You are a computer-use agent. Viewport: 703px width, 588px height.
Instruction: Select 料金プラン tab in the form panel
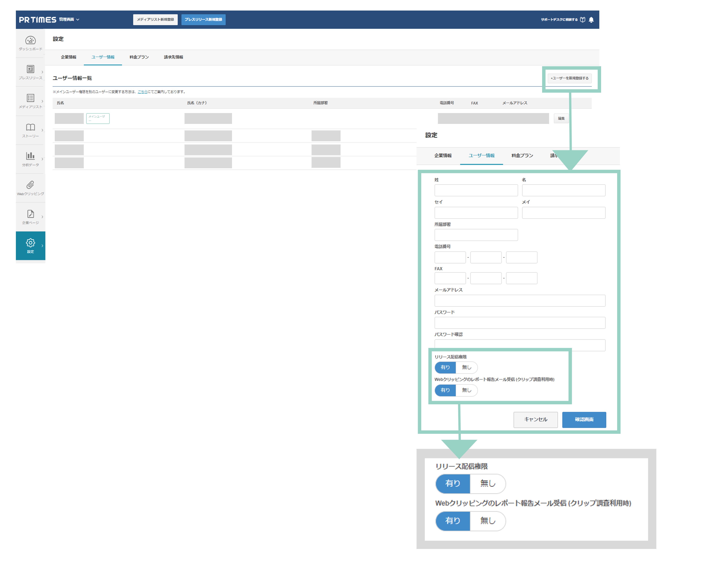pyautogui.click(x=522, y=156)
